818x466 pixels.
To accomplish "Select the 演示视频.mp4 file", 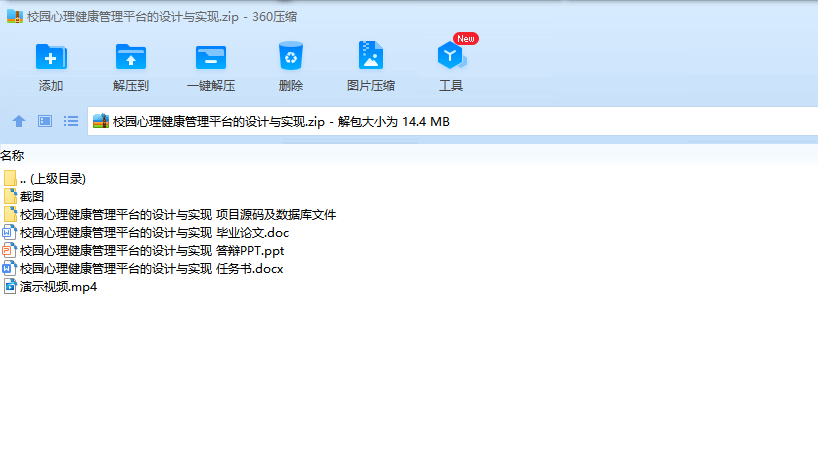I will click(50, 287).
